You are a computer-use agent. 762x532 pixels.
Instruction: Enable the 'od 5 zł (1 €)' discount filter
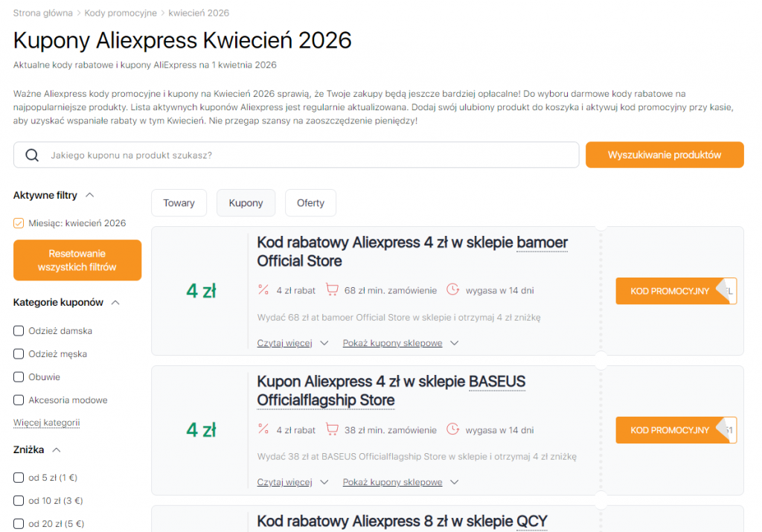coord(18,477)
